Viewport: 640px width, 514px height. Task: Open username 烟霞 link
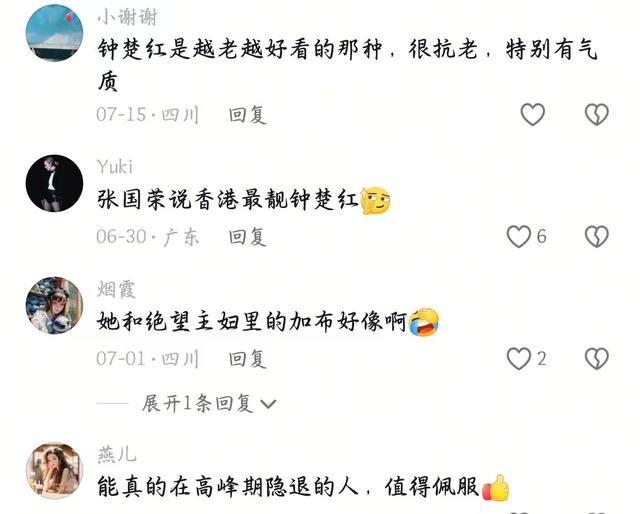pos(116,289)
